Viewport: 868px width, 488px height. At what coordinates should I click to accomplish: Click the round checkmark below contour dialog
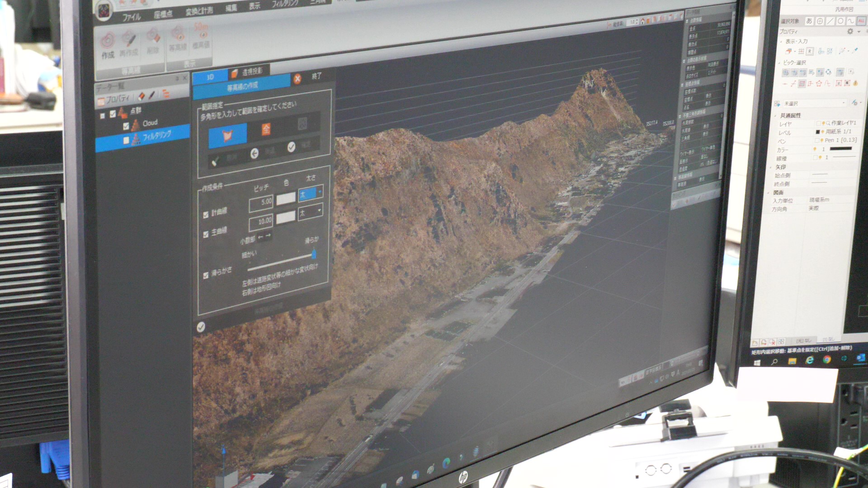pyautogui.click(x=201, y=327)
